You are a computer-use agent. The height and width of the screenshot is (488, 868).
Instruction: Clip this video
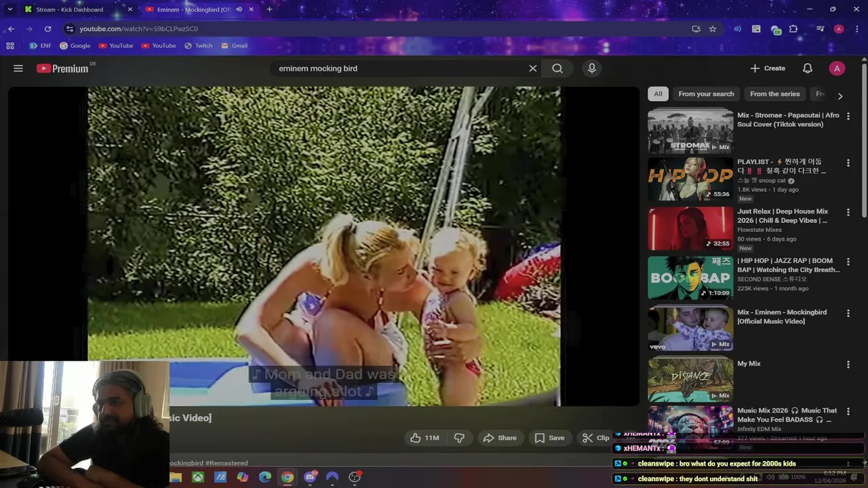596,438
